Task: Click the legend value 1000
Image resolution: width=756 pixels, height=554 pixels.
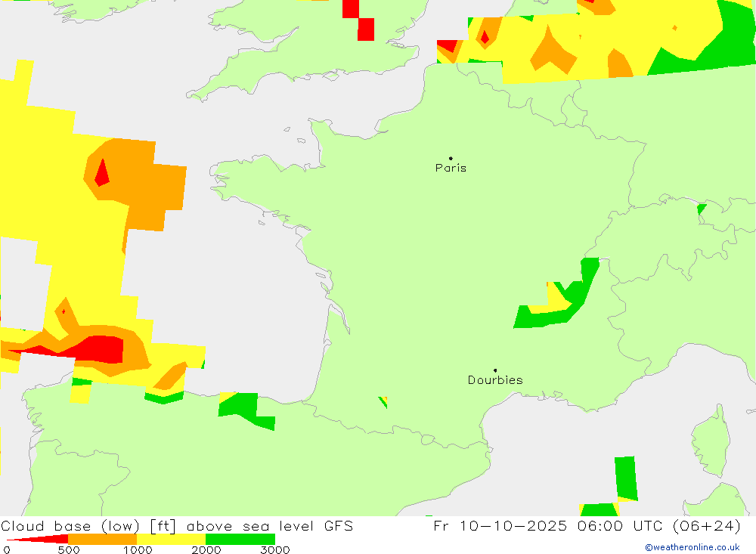Action: (x=138, y=550)
